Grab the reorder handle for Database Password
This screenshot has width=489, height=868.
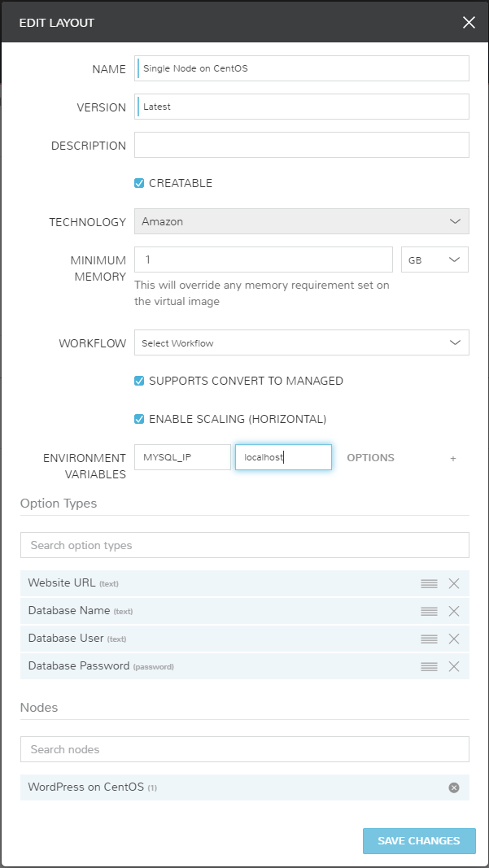429,666
